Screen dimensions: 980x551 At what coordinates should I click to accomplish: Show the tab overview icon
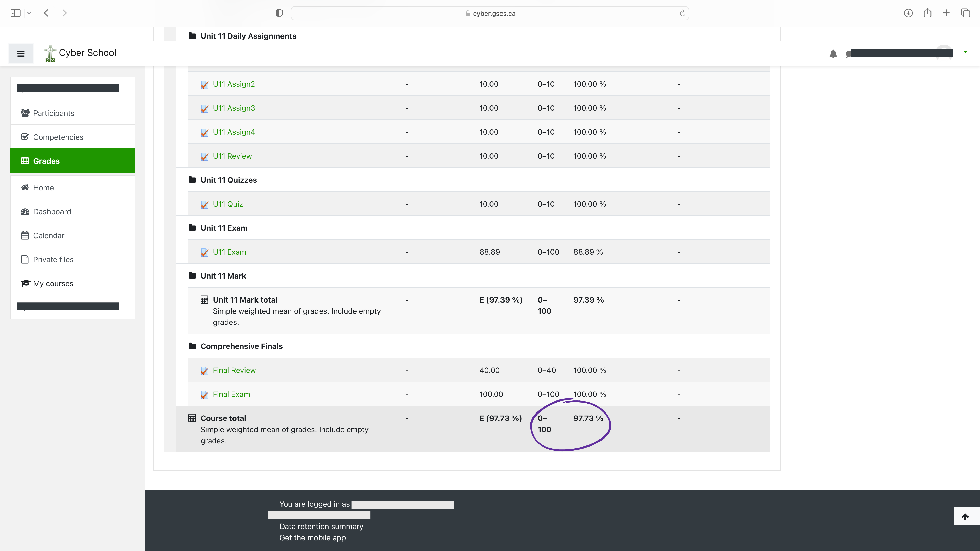[x=965, y=13]
